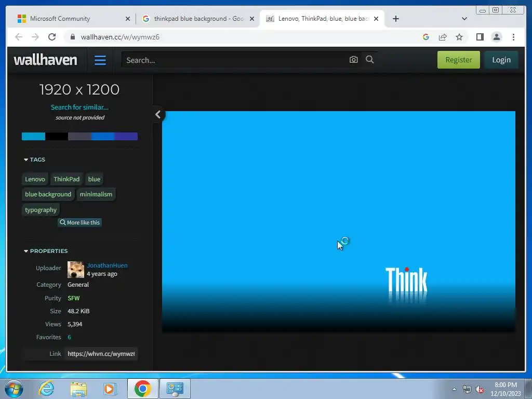This screenshot has height=399, width=532.
Task: Click the forward navigation arrow
Action: coord(35,37)
